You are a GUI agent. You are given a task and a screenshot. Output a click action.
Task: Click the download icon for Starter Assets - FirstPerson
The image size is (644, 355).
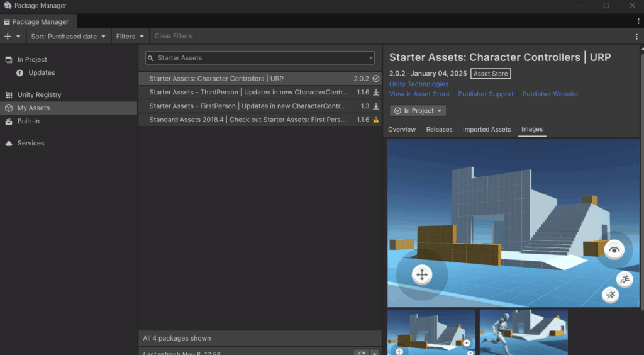click(x=376, y=106)
